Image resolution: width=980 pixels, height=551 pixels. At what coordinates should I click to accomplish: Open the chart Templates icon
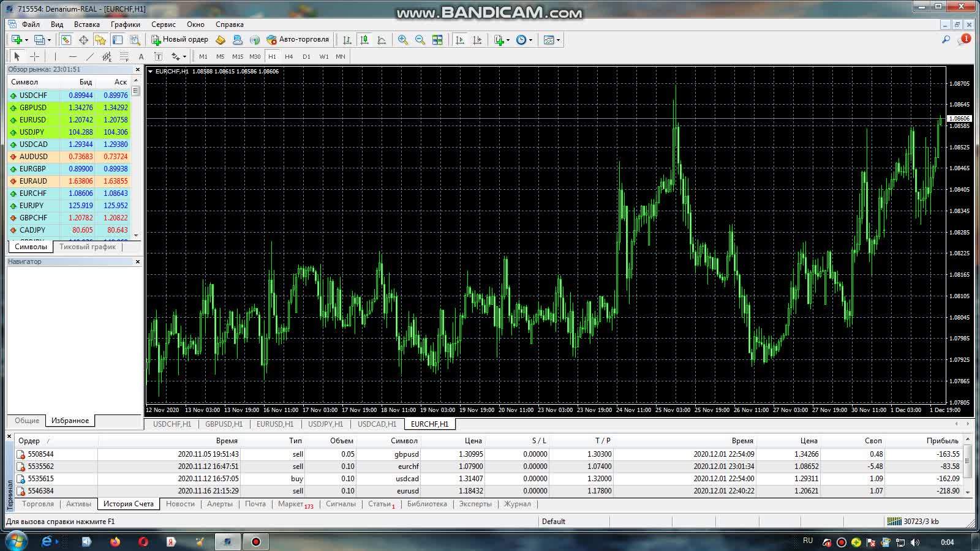pos(549,40)
